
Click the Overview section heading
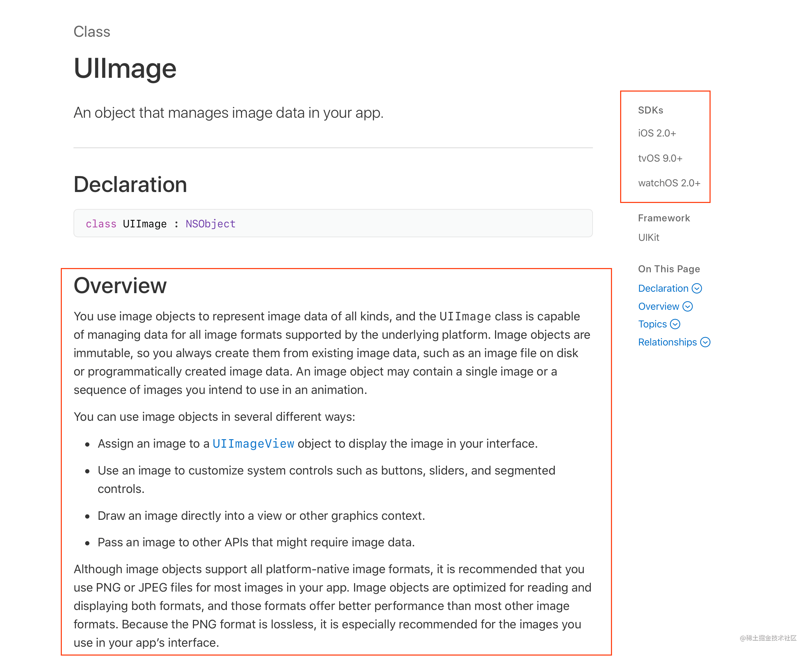(x=120, y=285)
